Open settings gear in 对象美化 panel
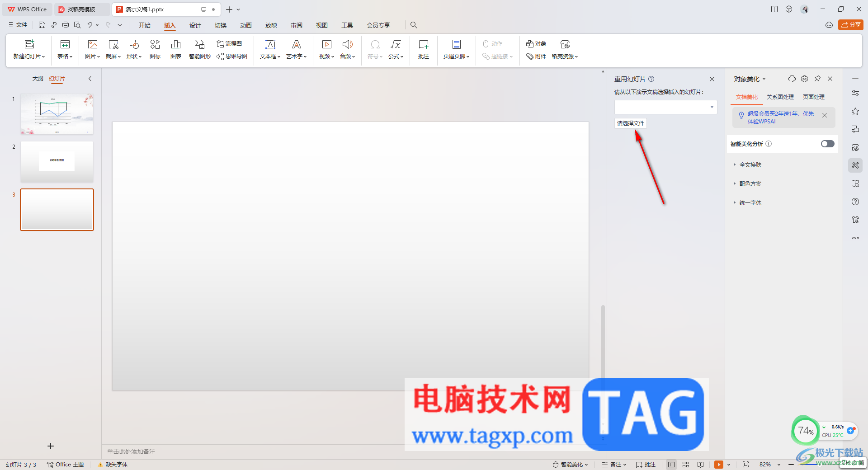868x470 pixels. click(x=804, y=79)
